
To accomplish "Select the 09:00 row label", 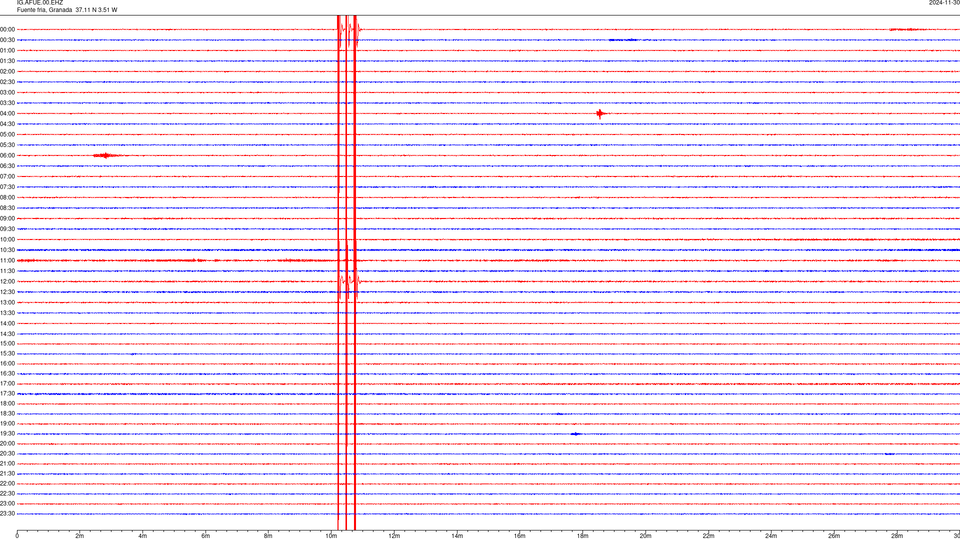I will click(x=7, y=219).
